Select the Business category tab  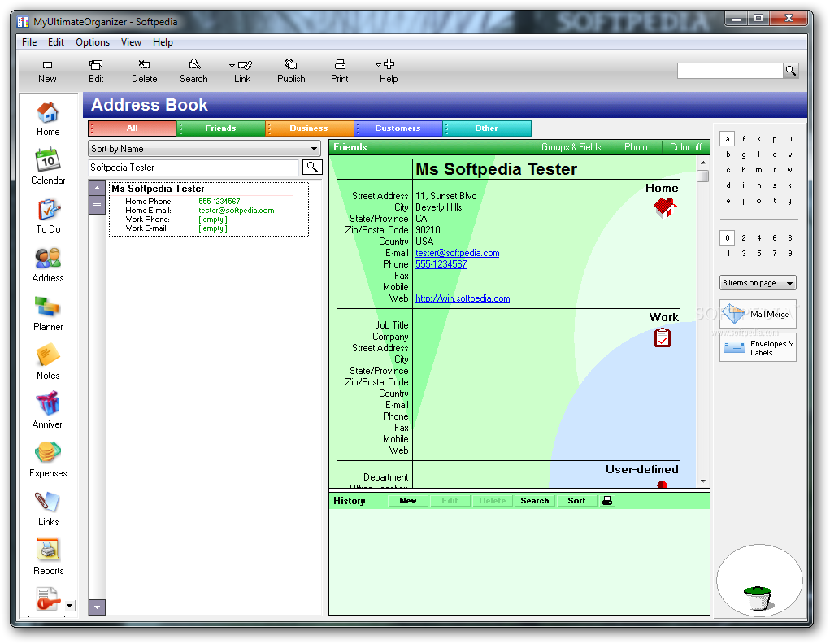pos(309,128)
